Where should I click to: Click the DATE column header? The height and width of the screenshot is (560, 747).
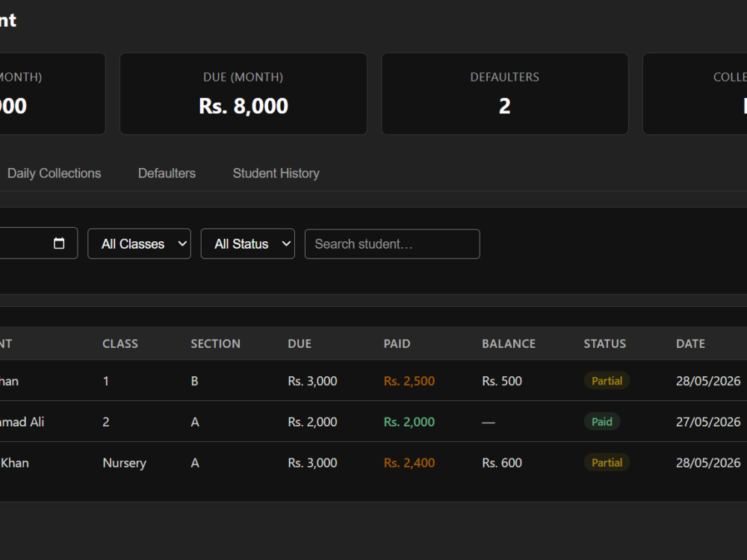click(x=691, y=343)
